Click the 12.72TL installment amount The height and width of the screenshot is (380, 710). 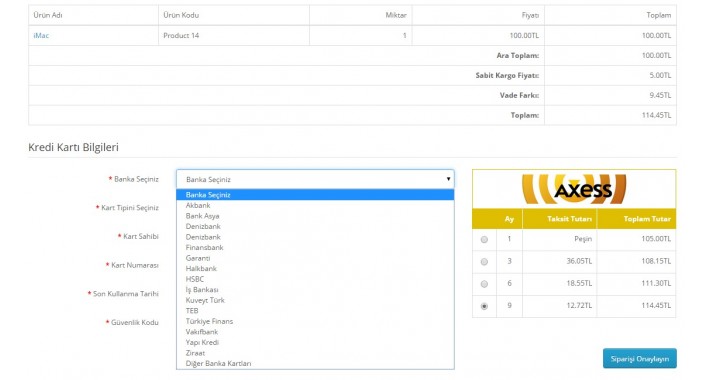pos(579,305)
